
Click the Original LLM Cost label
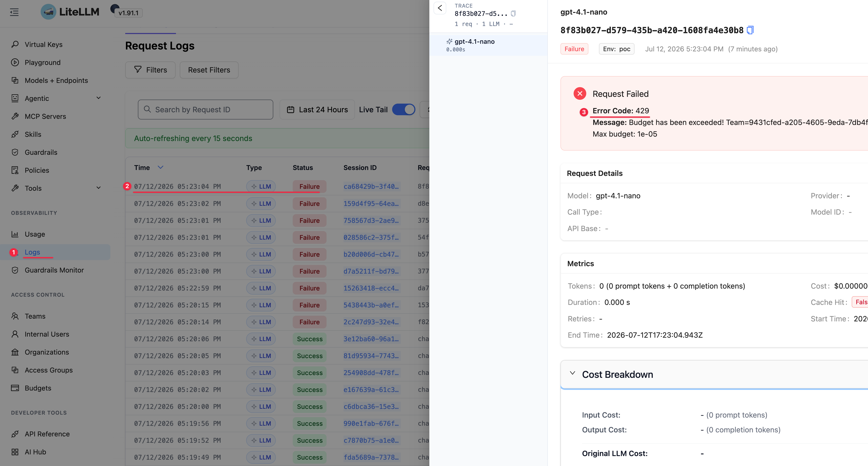pos(615,453)
